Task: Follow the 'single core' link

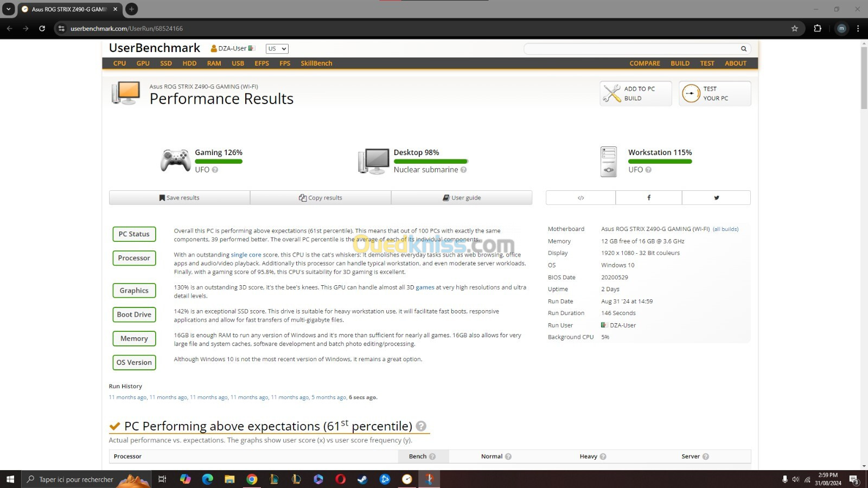Action: pos(246,255)
